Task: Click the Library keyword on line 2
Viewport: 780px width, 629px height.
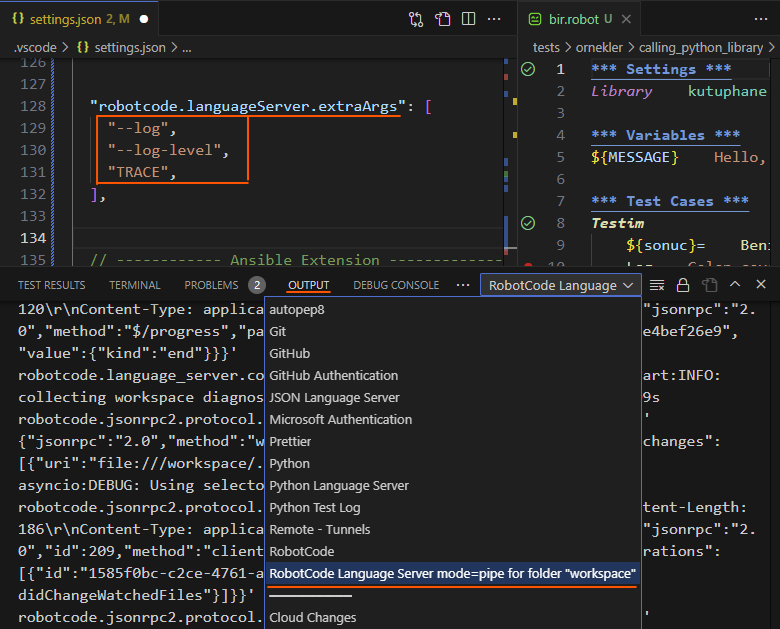Action: pyautogui.click(x=621, y=91)
